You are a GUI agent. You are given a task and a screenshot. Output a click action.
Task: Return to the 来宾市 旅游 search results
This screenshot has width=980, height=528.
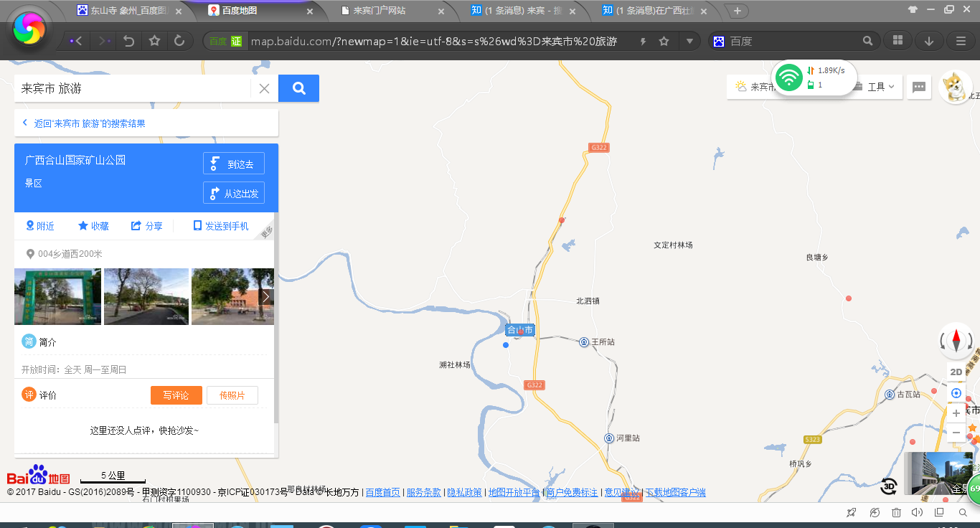[x=90, y=123]
